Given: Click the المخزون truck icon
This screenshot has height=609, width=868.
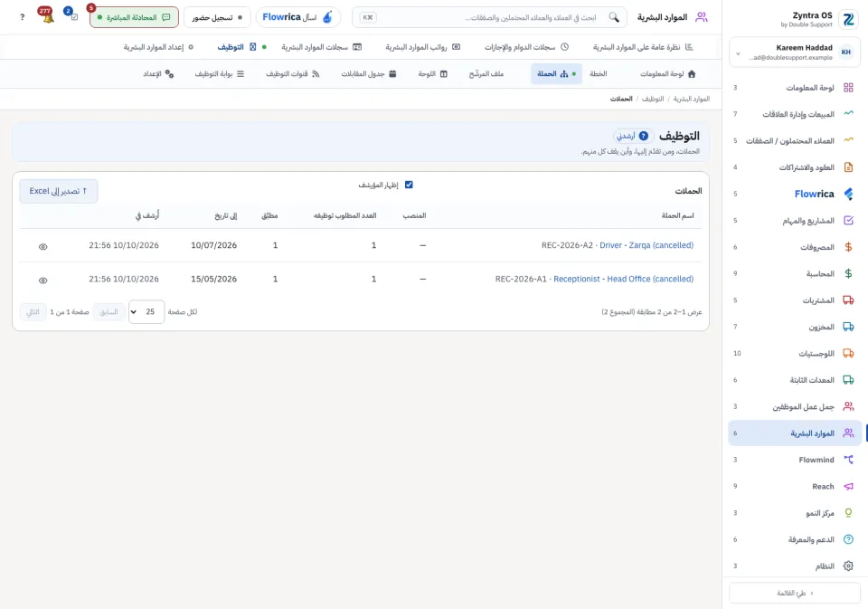Looking at the screenshot, I should [848, 327].
